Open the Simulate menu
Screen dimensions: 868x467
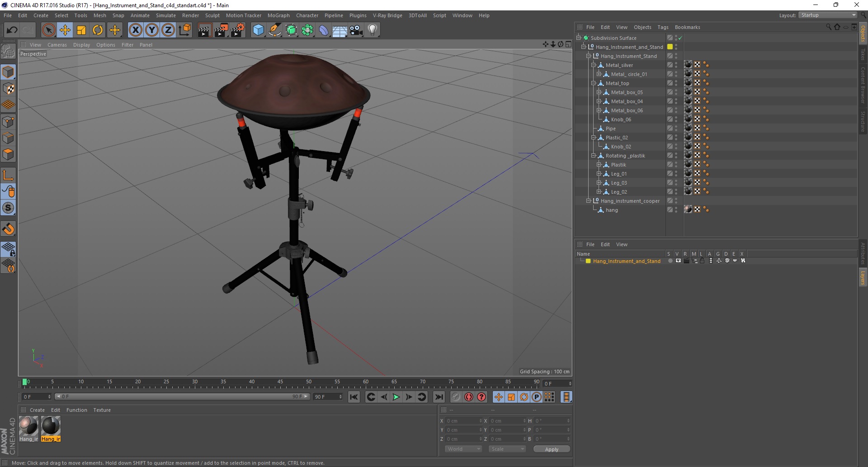[166, 15]
